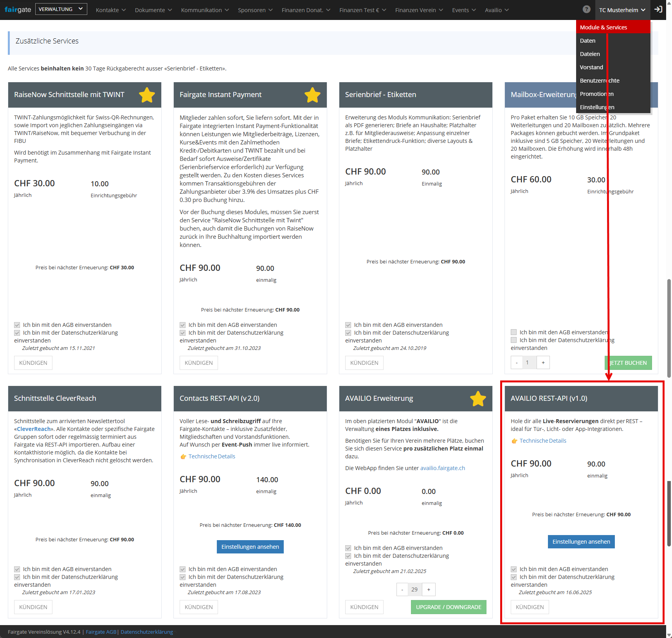Expand the Finanzen Verein menu
The image size is (672, 638).
point(419,10)
